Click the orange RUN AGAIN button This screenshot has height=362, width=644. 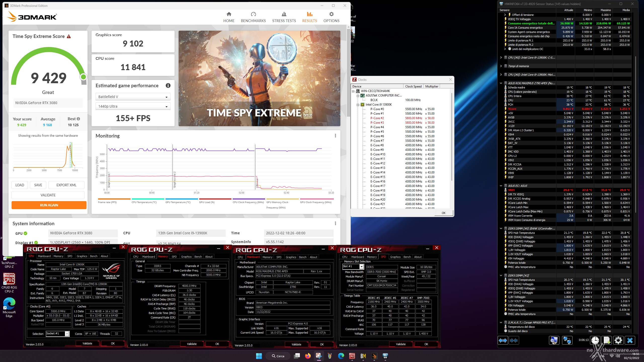[49, 205]
